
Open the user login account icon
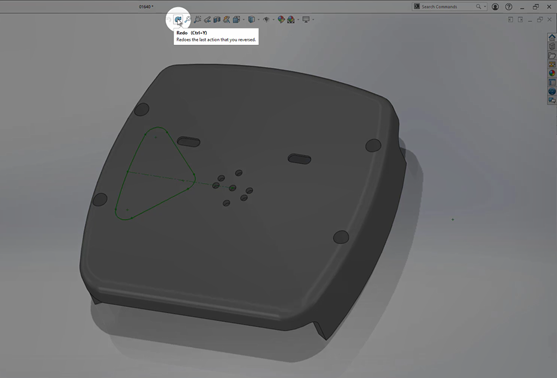495,6
